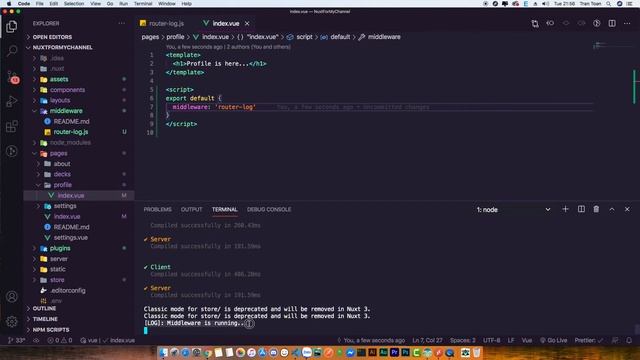
Task: Add a new terminal with plus icon
Action: 565,209
